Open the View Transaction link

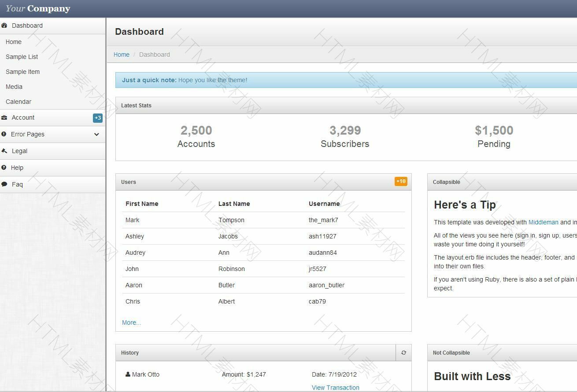[x=335, y=388]
